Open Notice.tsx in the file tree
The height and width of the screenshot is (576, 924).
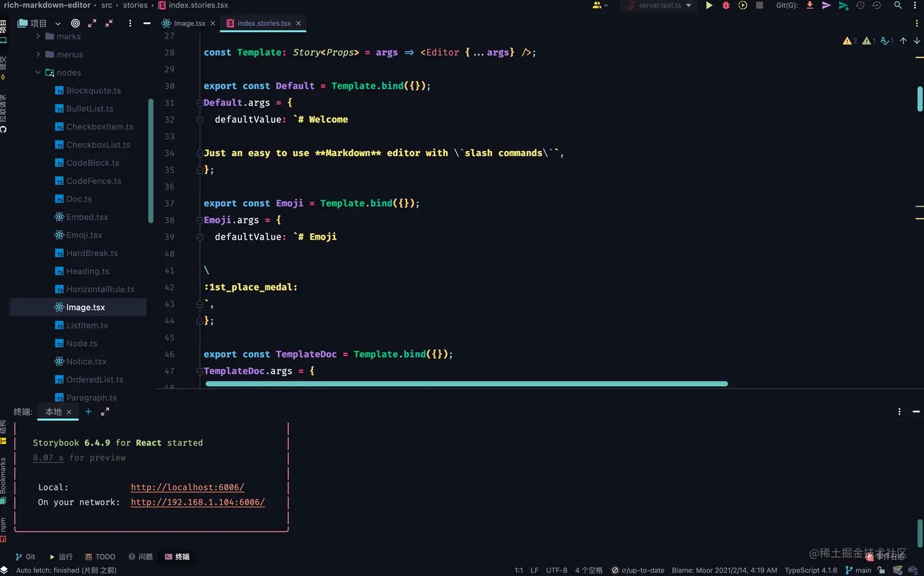[81, 361]
